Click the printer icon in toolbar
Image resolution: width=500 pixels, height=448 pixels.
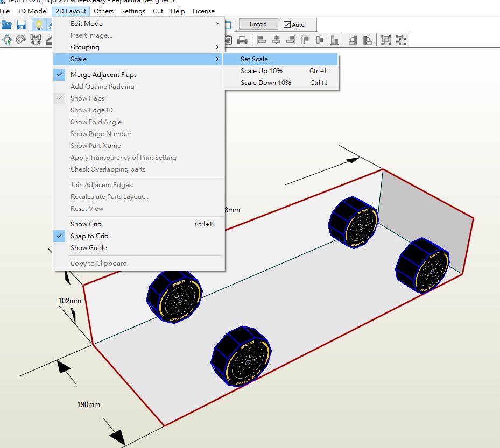pyautogui.click(x=242, y=40)
